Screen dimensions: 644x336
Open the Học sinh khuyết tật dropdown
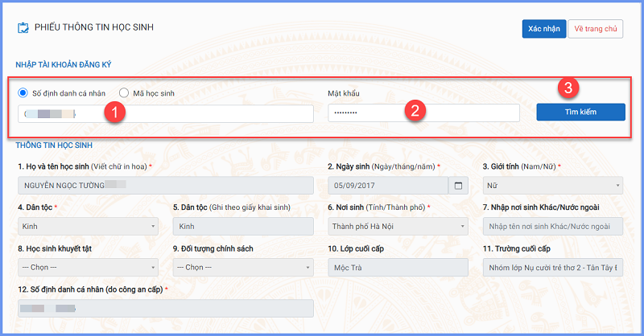point(87,268)
